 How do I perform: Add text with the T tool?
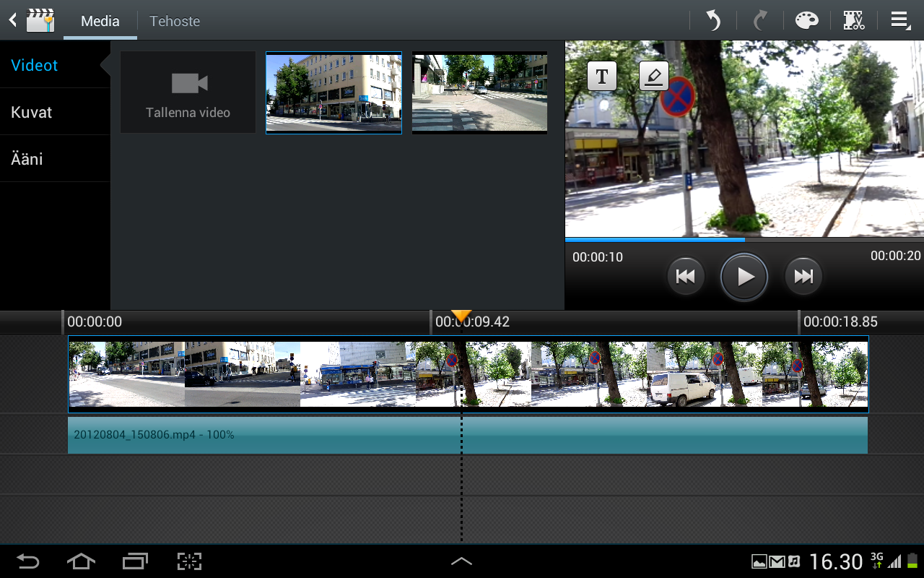(x=602, y=76)
